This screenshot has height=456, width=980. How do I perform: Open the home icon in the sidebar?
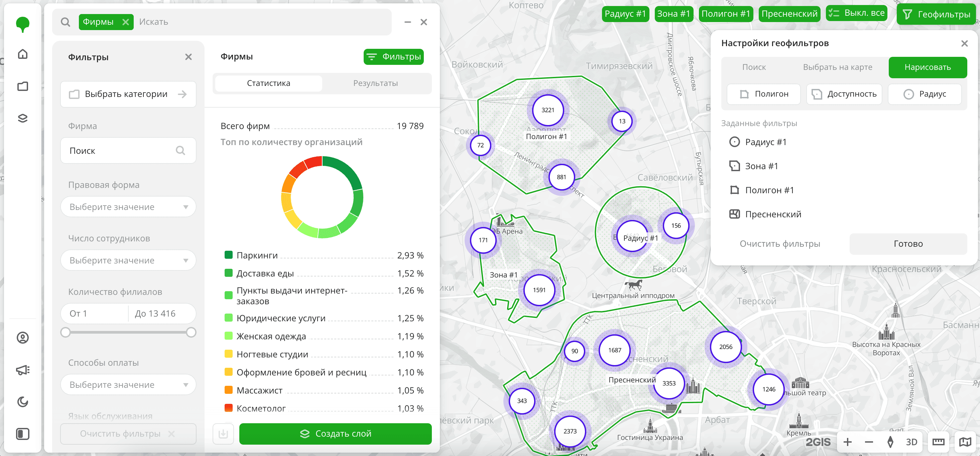23,54
